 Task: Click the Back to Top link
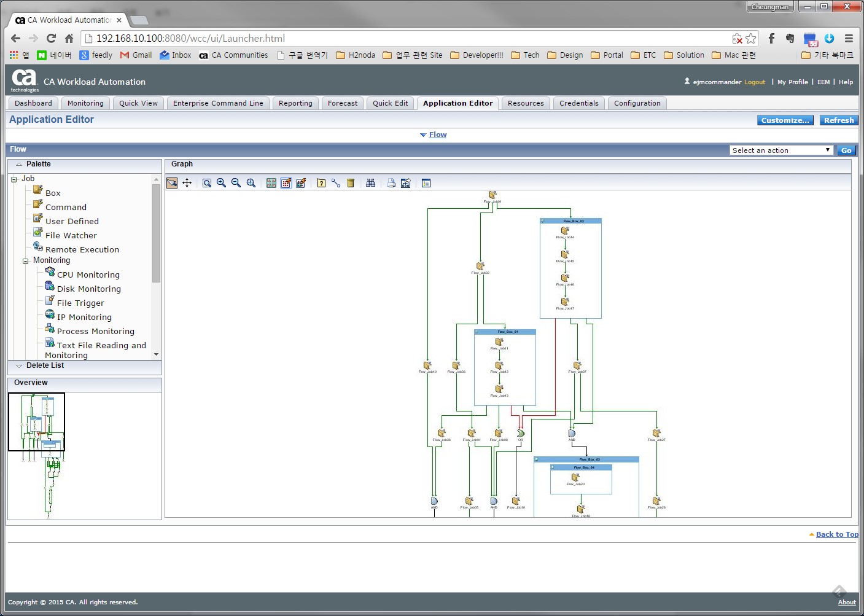coord(837,534)
